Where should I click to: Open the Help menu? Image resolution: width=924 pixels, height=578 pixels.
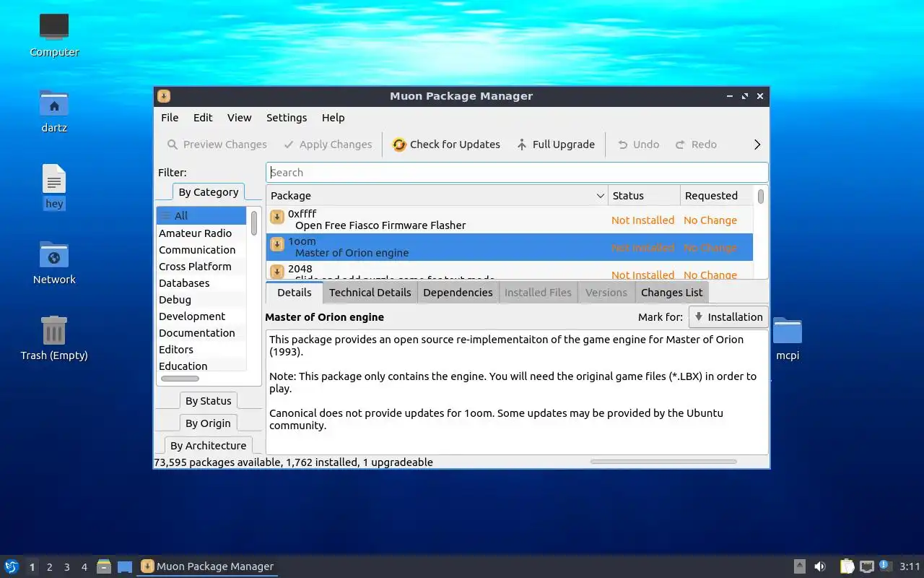(x=333, y=118)
